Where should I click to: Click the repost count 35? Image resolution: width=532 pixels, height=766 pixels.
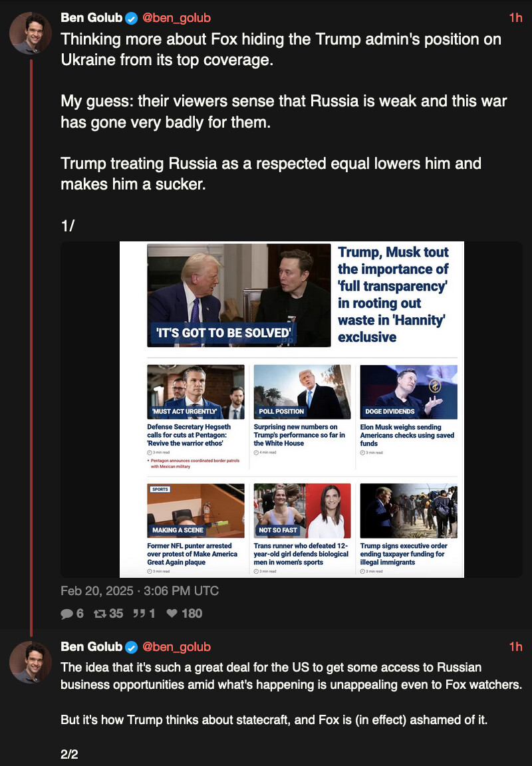116,614
